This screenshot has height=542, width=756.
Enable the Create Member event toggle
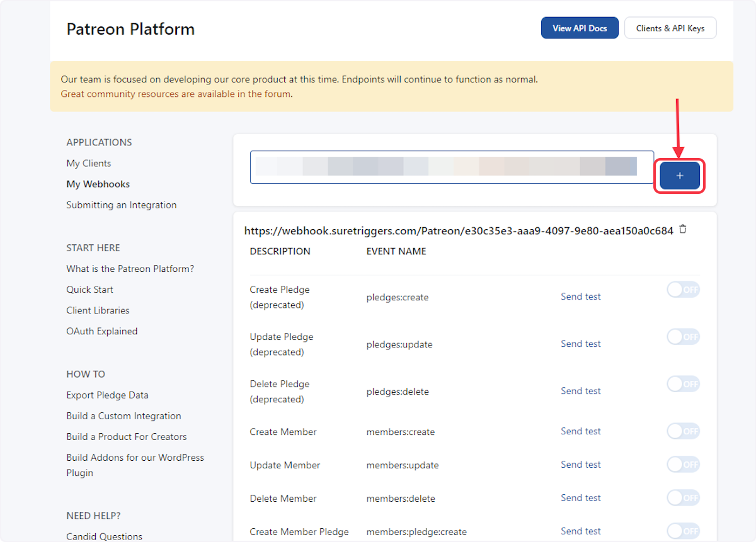click(x=683, y=431)
